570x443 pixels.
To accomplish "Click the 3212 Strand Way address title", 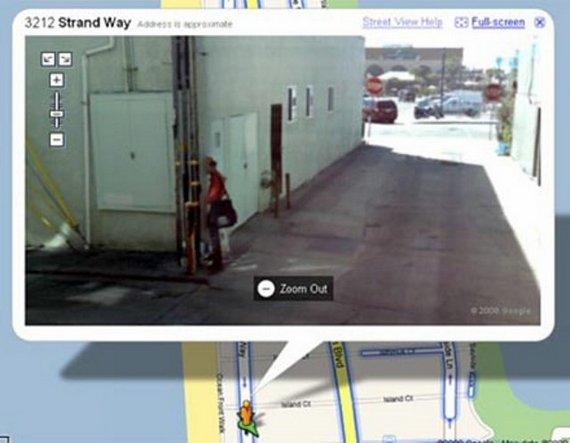I will pyautogui.click(x=77, y=23).
